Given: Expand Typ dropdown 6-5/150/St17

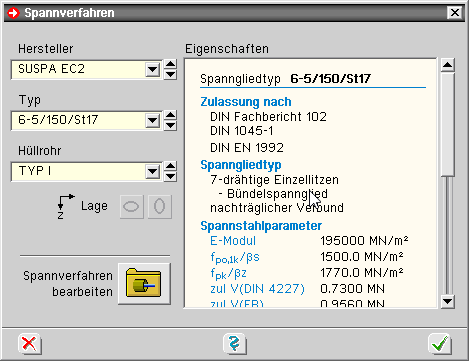Looking at the screenshot, I should (153, 121).
